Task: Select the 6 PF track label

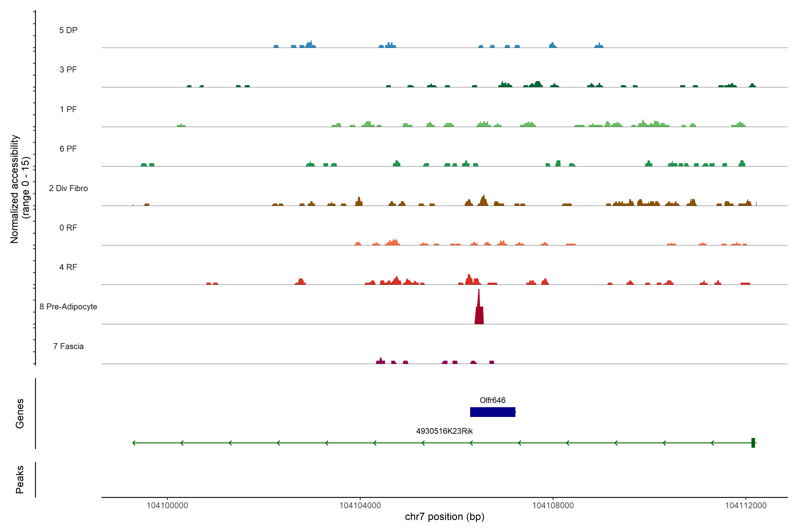Action: pos(68,149)
